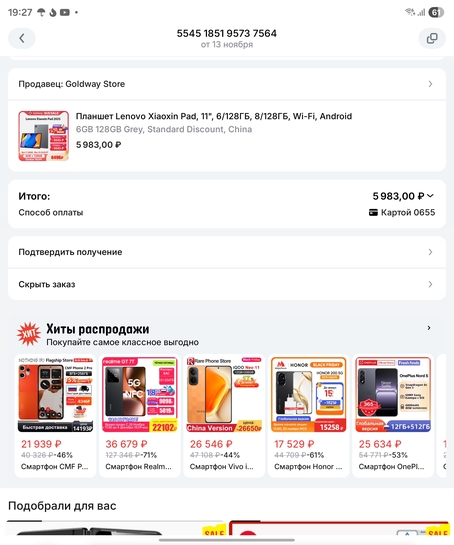The height and width of the screenshot is (545, 454).
Task: Select Скрыть заказ option
Action: (x=227, y=284)
